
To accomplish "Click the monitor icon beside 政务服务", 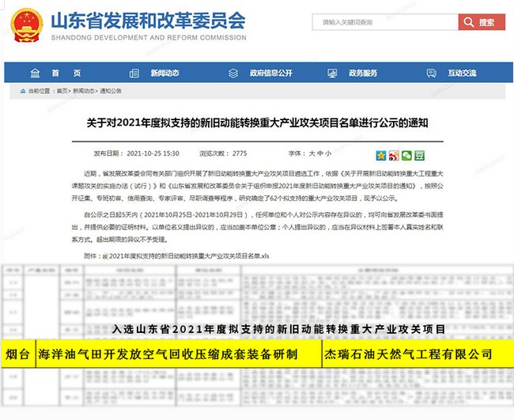I will pyautogui.click(x=332, y=73).
